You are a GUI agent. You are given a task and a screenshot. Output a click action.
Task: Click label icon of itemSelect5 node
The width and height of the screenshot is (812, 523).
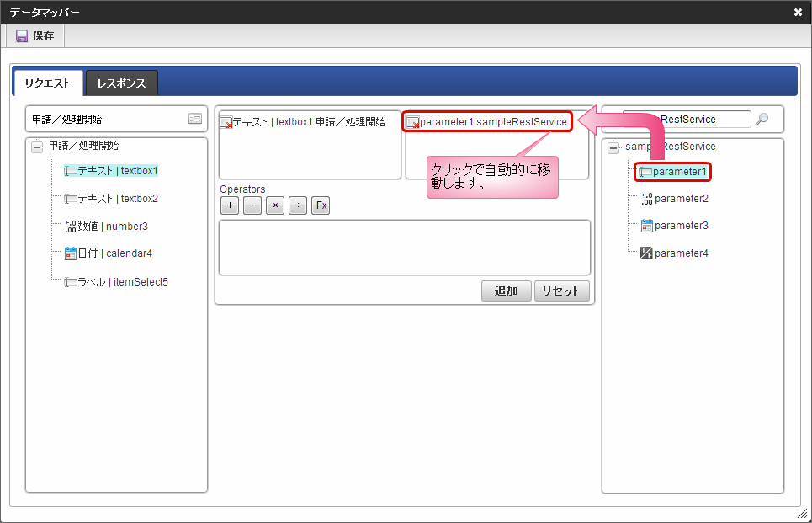click(x=71, y=282)
